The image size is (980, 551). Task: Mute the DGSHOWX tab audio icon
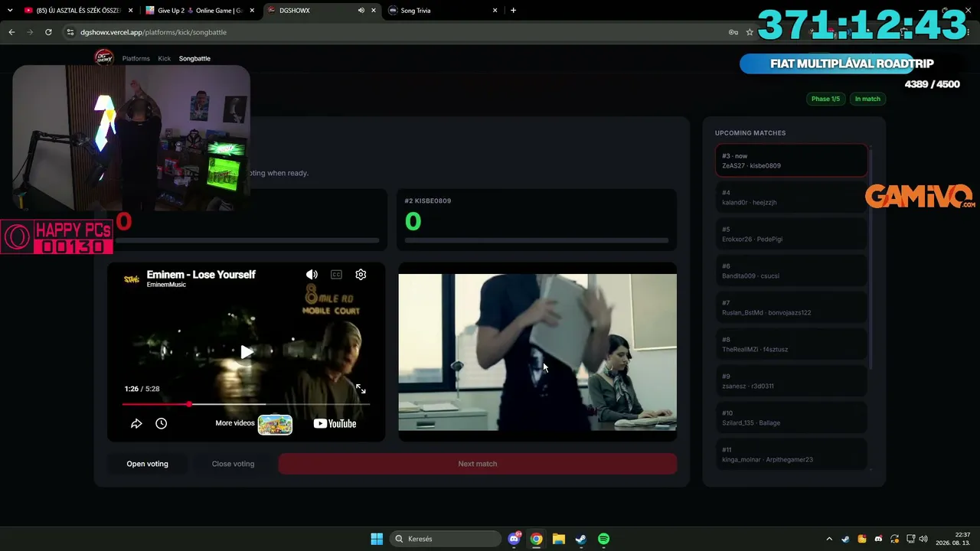361,11
